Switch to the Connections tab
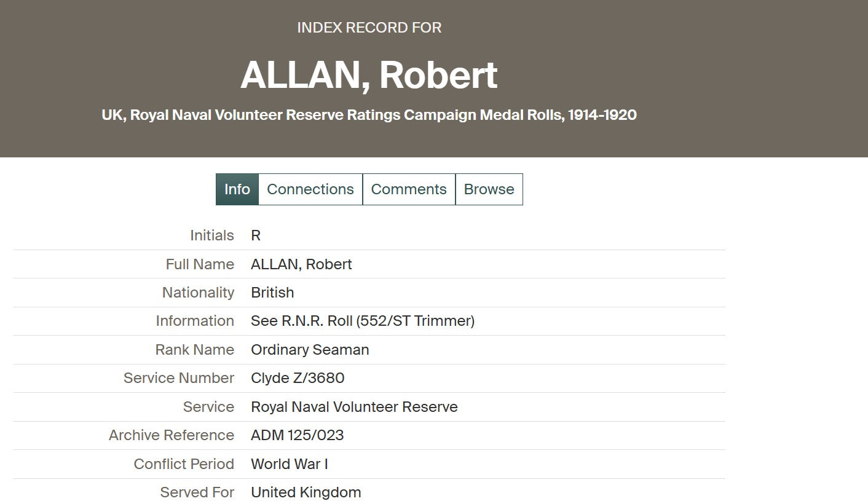Image resolution: width=868 pixels, height=501 pixels. [x=310, y=189]
